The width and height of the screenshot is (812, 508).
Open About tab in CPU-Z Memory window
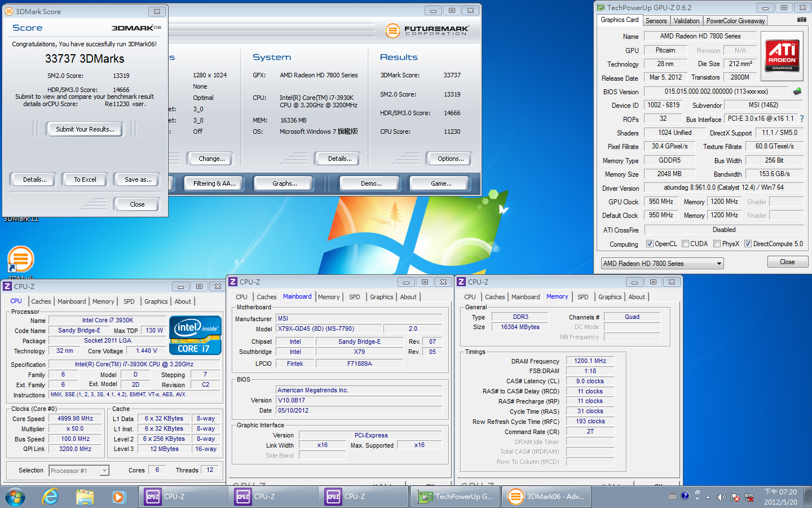pyautogui.click(x=637, y=297)
